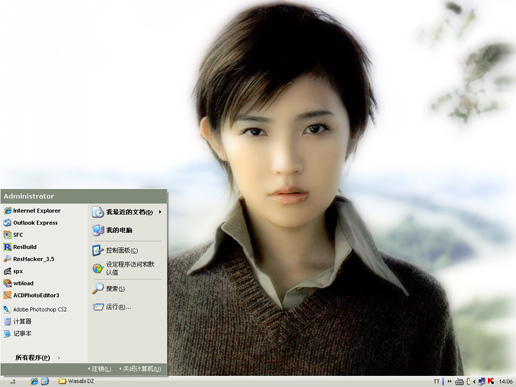516x387 pixels.
Task: Click the 注销 log off button
Action: [x=100, y=369]
